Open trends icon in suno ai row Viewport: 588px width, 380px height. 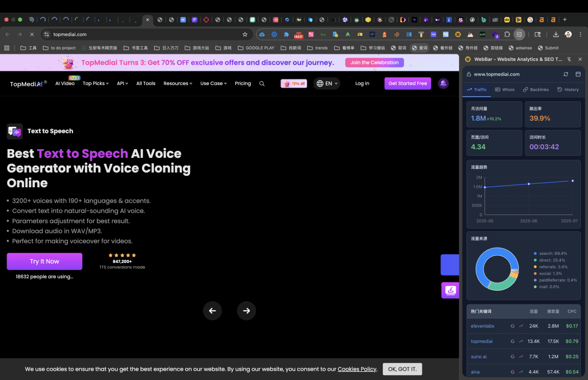[x=521, y=357]
